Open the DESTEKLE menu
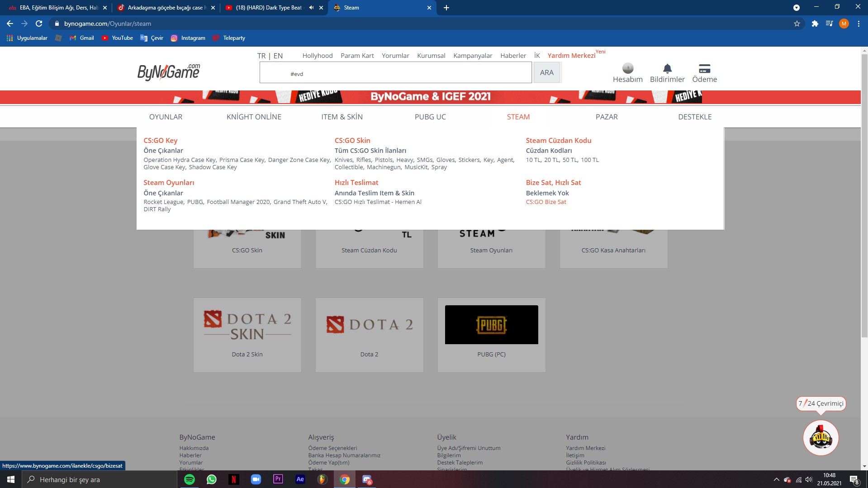The height and width of the screenshot is (488, 868). [695, 117]
